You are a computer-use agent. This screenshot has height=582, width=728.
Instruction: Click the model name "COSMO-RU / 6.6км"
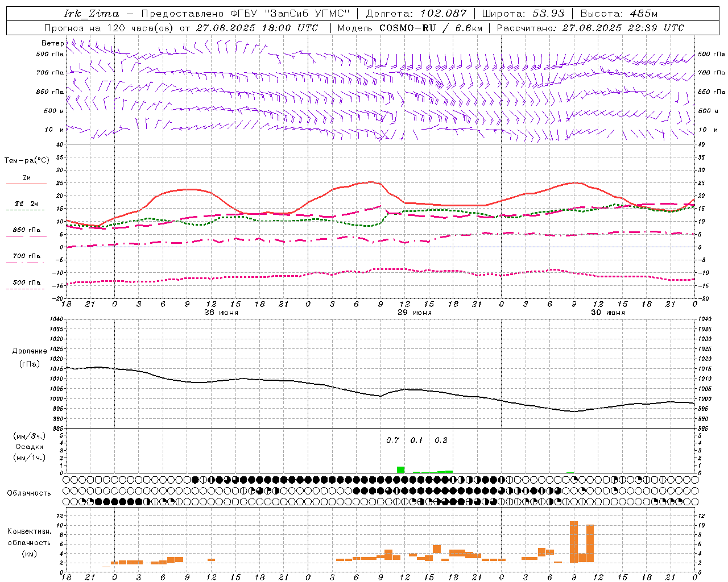[x=431, y=28]
